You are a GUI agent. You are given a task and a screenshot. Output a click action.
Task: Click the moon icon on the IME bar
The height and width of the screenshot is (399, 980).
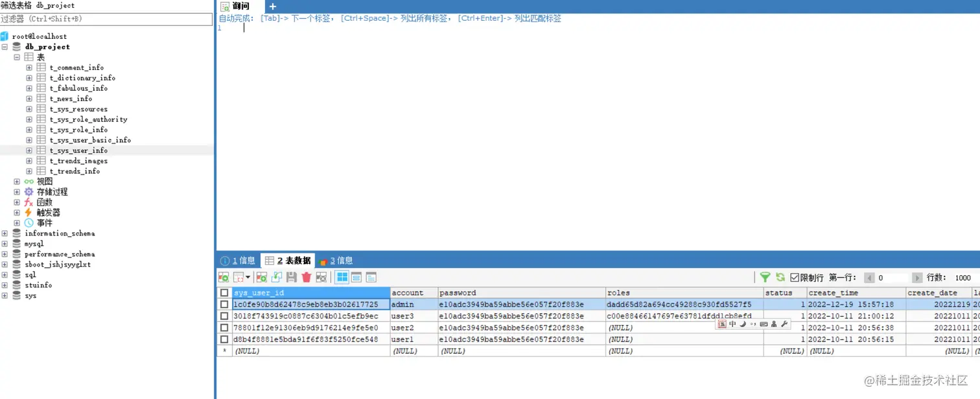(x=743, y=324)
